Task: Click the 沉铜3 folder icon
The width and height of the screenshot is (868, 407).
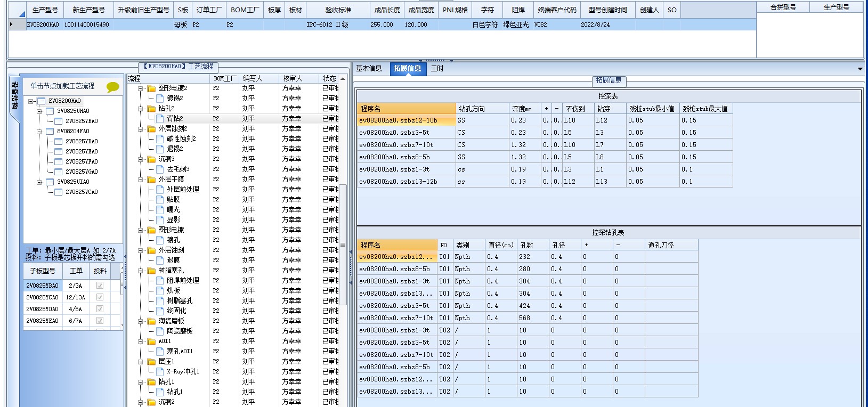Action: pos(151,159)
